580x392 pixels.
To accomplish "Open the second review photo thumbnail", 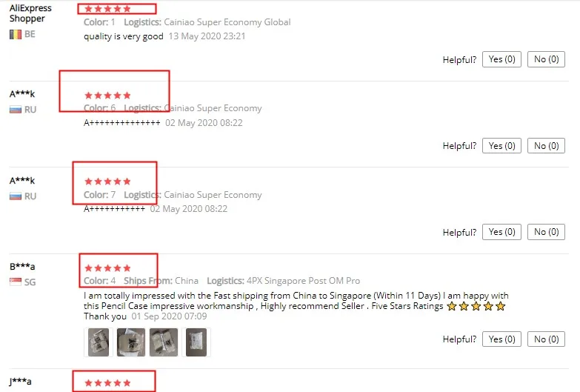I will (x=131, y=342).
